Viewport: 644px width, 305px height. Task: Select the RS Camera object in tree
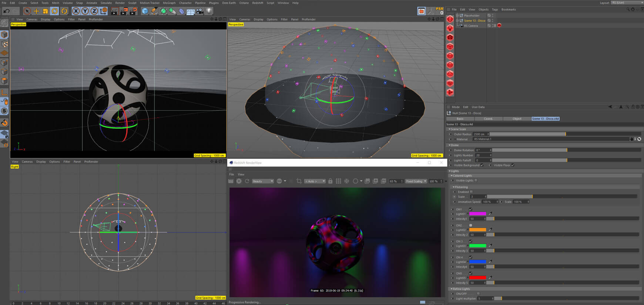click(x=471, y=26)
